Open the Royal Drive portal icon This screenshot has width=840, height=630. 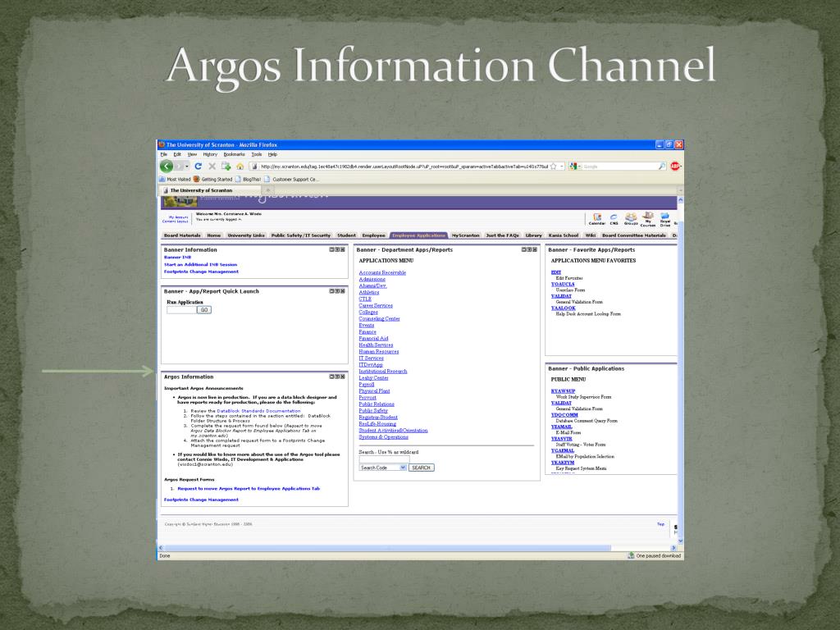click(664, 220)
